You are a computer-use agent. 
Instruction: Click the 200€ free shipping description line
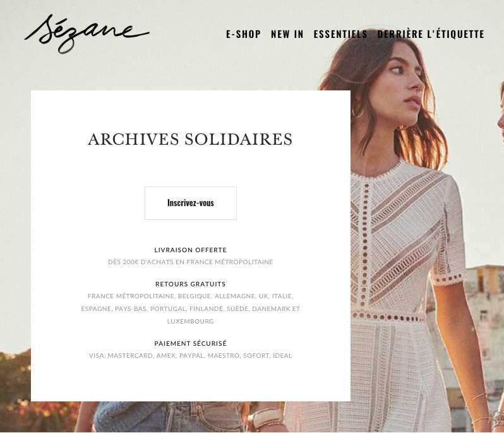click(x=190, y=262)
